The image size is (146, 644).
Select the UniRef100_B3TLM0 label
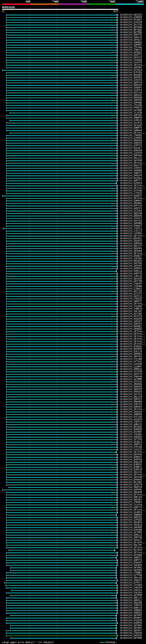(x=131, y=93)
